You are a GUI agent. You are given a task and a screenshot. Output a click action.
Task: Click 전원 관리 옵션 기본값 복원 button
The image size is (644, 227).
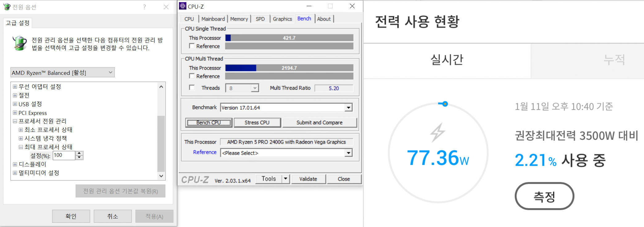pos(120,191)
